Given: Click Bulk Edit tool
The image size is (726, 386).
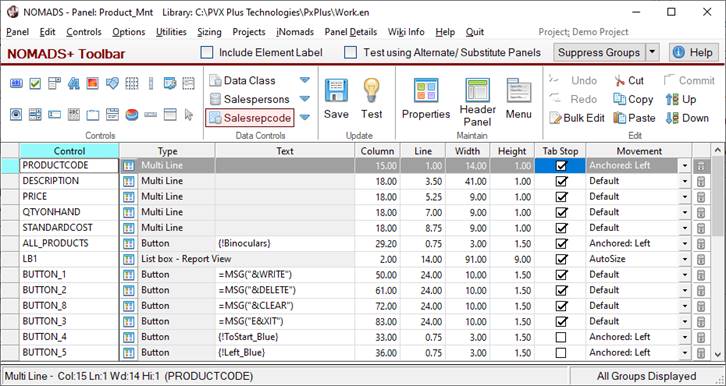Looking at the screenshot, I should click(x=577, y=118).
